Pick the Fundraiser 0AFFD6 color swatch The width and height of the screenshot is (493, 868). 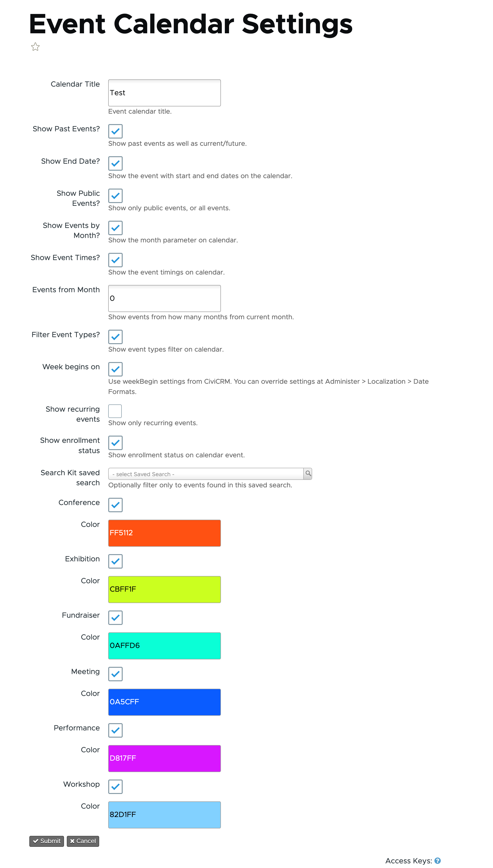point(164,645)
